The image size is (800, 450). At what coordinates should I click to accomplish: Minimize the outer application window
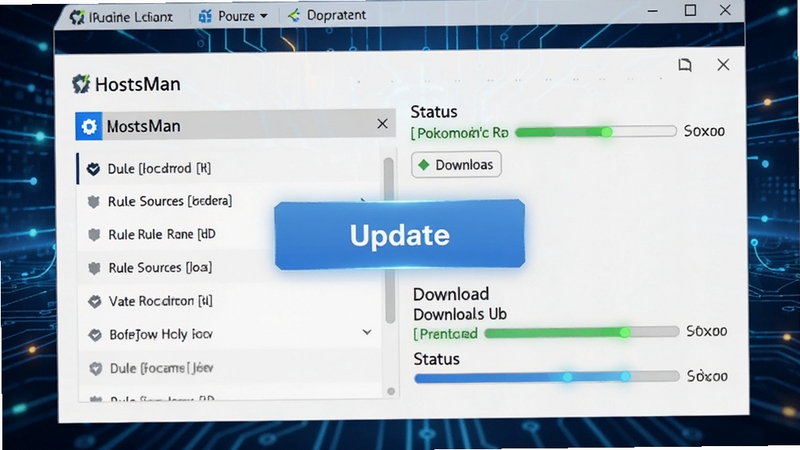coord(652,11)
